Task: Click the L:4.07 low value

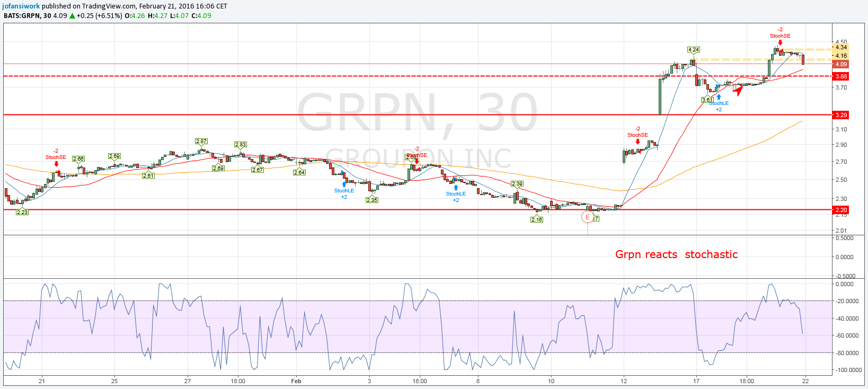Action: click(x=179, y=16)
